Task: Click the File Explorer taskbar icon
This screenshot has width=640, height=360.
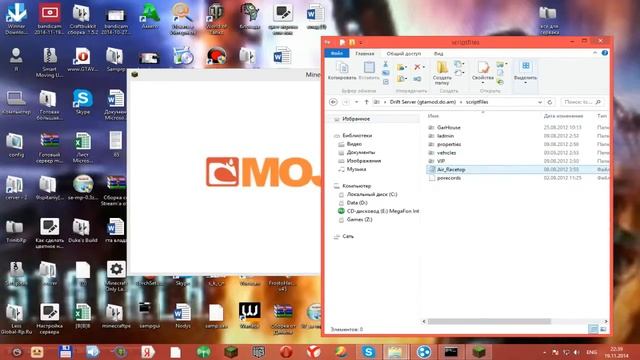Action: tap(395, 351)
